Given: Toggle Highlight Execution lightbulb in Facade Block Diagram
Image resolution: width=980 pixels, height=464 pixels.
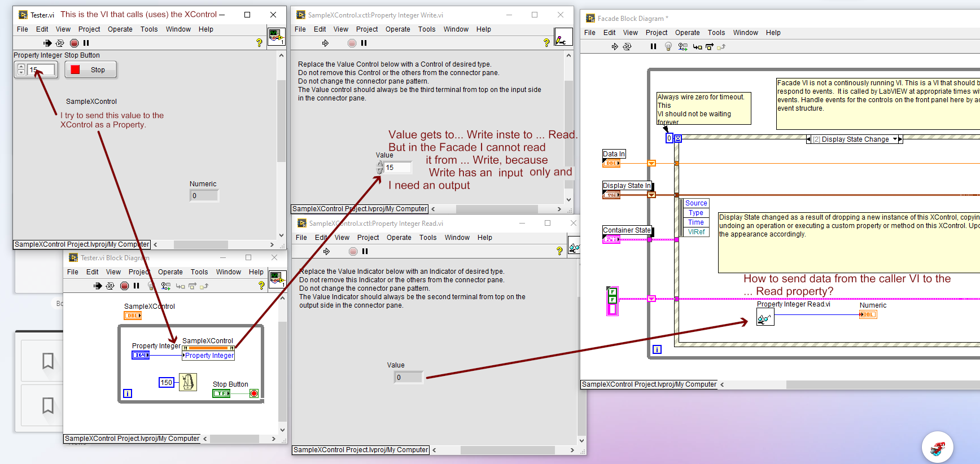Looking at the screenshot, I should pyautogui.click(x=668, y=47).
